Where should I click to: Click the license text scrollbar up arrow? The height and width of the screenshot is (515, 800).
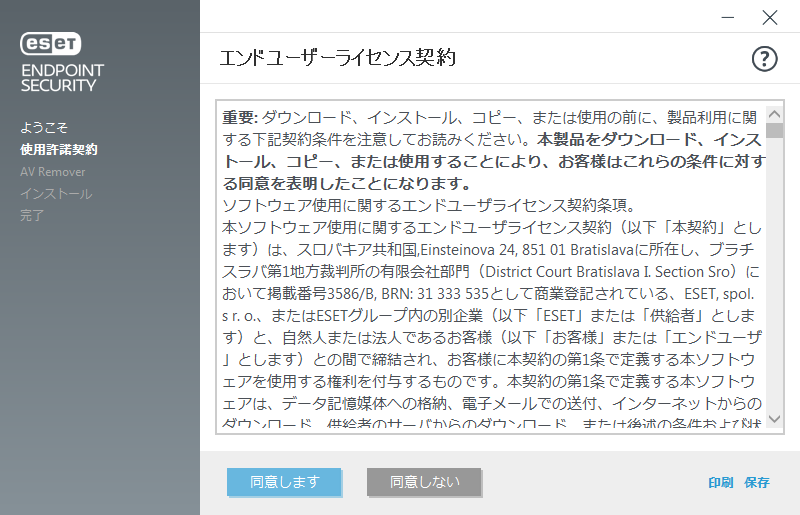click(774, 114)
